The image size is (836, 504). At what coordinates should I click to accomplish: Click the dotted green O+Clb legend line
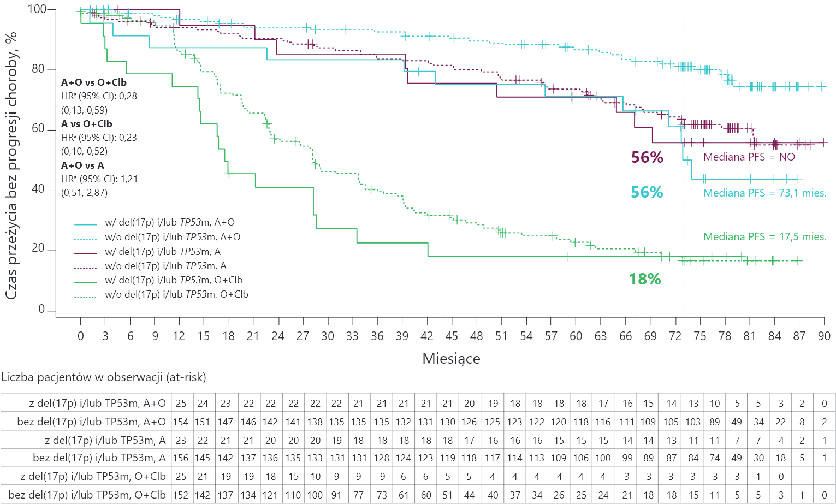click(85, 296)
